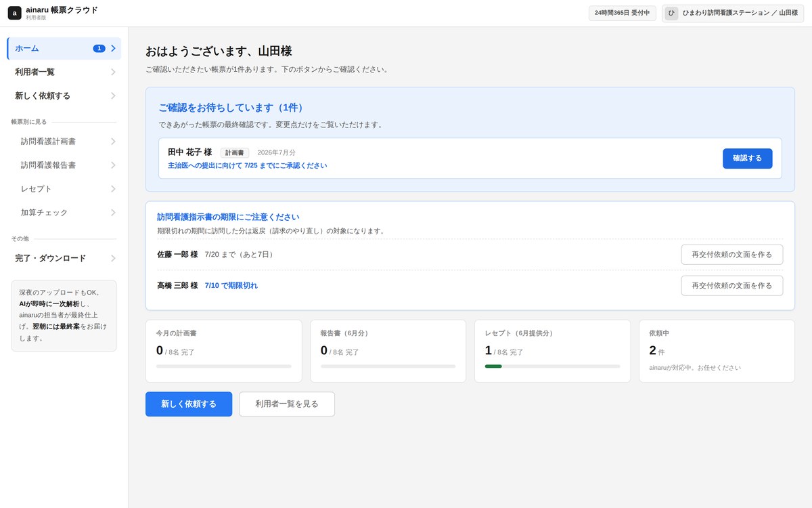812x508 pixels.
Task: Click the ひ avatar icon in header
Action: click(x=671, y=13)
